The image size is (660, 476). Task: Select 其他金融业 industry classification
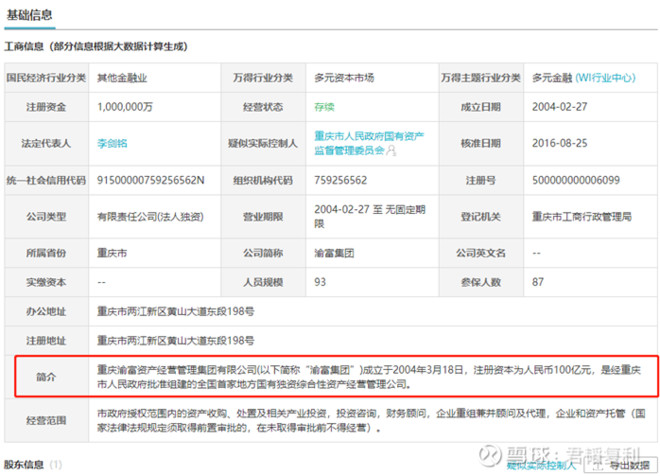click(x=122, y=78)
